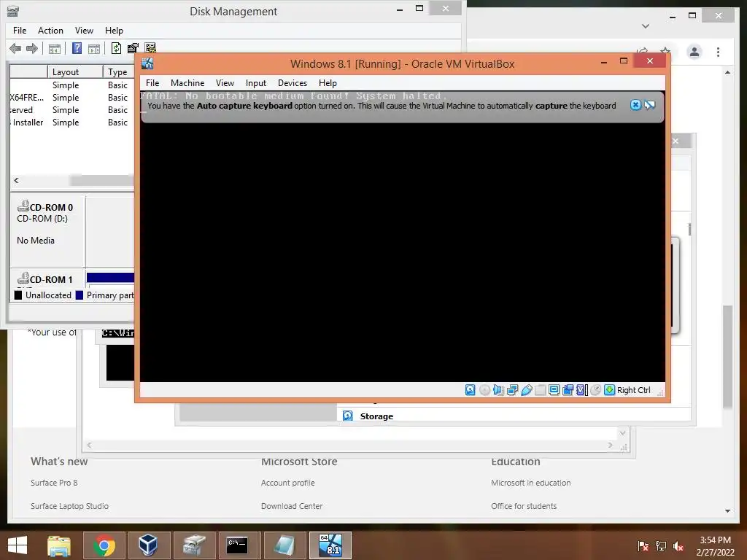The image size is (747, 560).
Task: Dismiss the Auto capture keyboard notification
Action: (635, 105)
